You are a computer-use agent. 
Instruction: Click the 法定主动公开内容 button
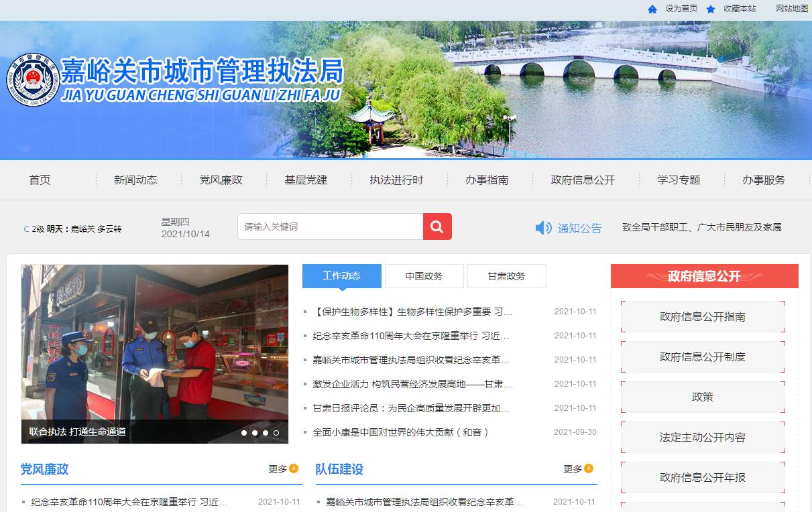point(702,438)
